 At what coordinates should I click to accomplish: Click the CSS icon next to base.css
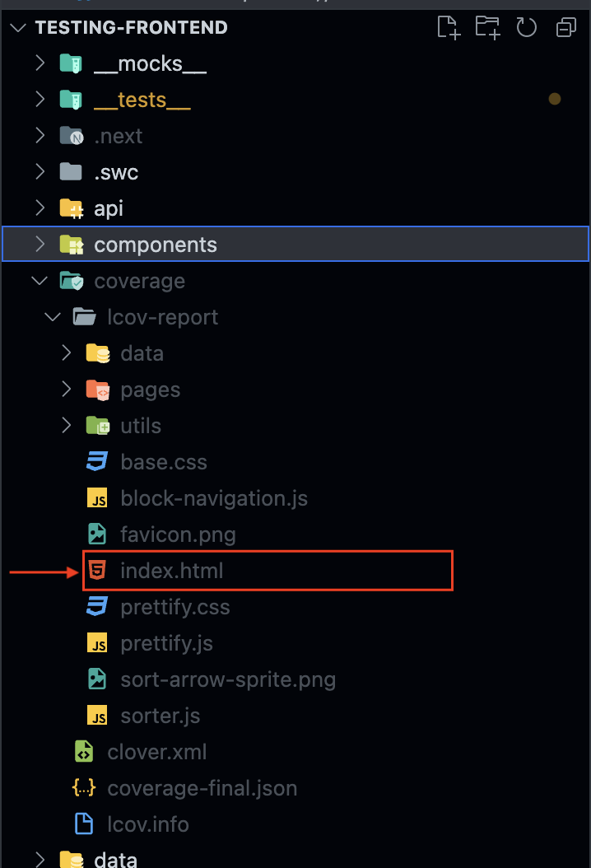click(x=97, y=461)
